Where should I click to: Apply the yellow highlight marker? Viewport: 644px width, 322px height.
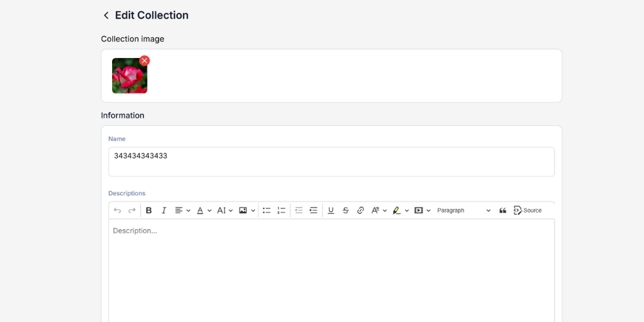(396, 211)
